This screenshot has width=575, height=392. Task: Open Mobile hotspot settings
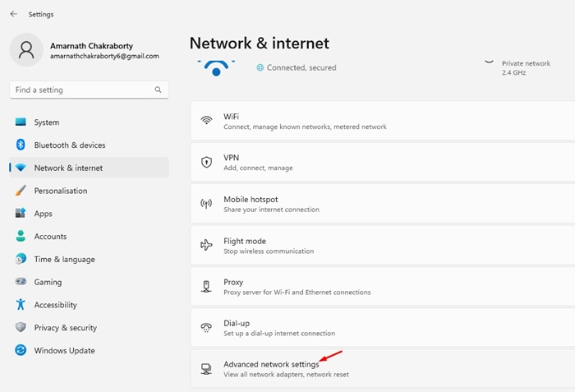[x=383, y=204]
